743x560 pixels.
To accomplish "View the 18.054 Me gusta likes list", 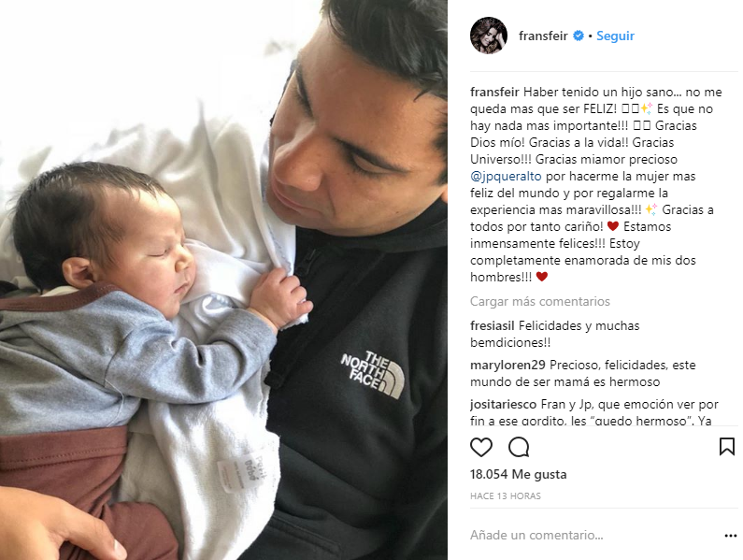I will coord(518,474).
